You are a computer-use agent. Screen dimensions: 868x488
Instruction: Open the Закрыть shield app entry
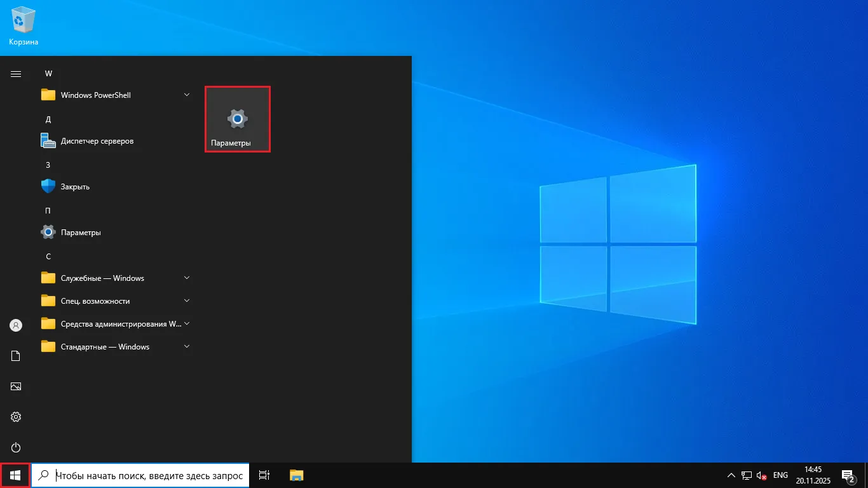(x=75, y=187)
